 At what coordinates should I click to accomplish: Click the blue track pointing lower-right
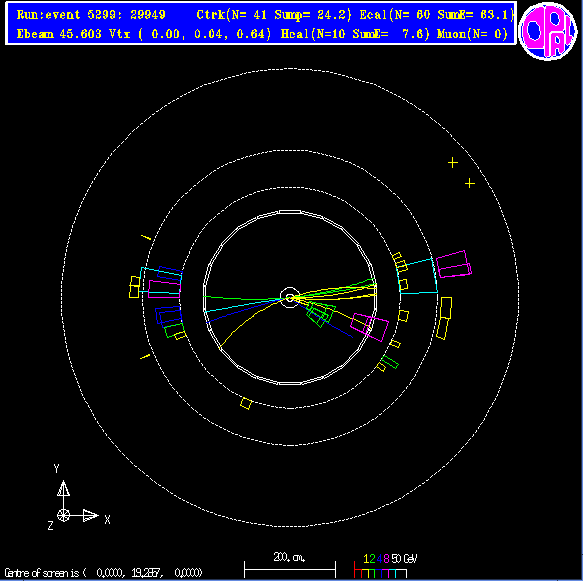point(323,318)
